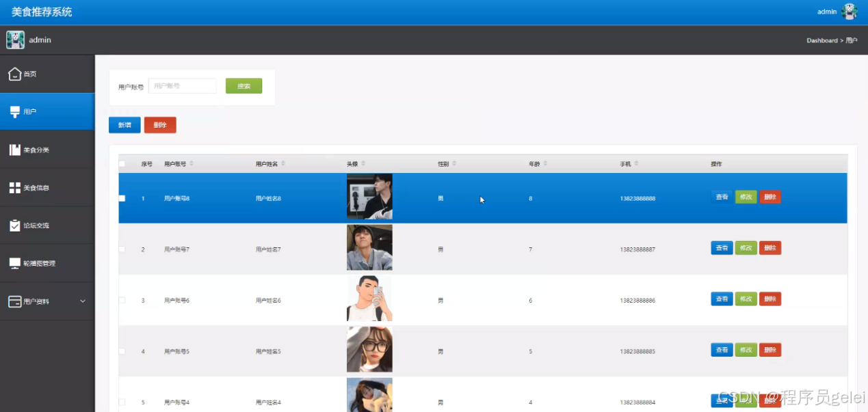Click 查看 for user 用户账号5
The image size is (868, 412).
point(722,350)
